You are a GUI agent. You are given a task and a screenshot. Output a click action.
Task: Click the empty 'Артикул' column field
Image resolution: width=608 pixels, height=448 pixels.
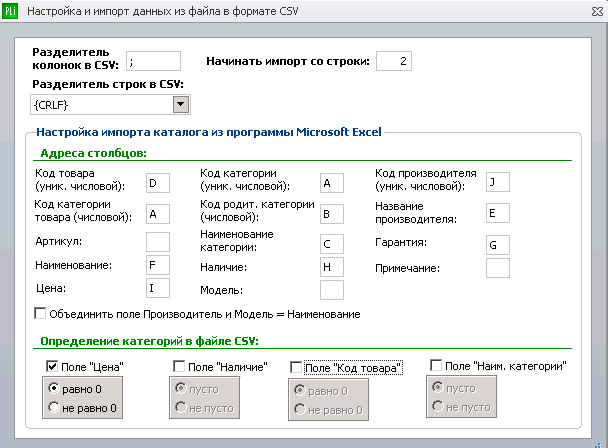[158, 242]
